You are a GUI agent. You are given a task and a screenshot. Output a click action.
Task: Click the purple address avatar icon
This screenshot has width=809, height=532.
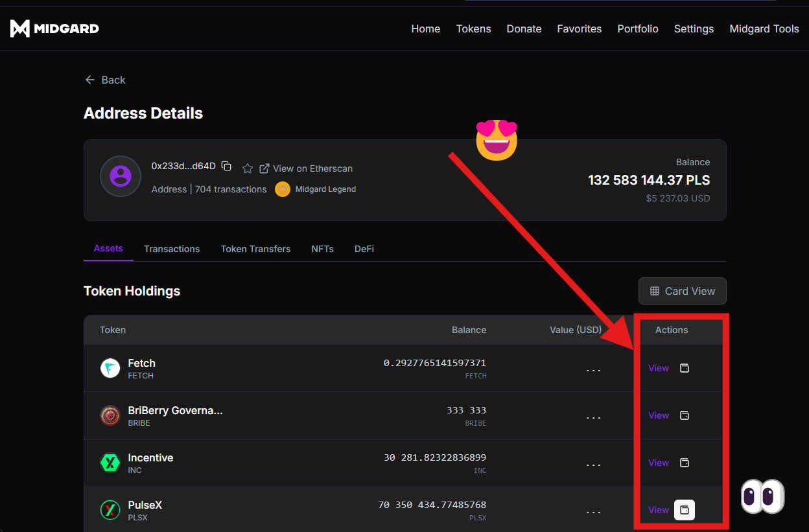click(x=121, y=176)
